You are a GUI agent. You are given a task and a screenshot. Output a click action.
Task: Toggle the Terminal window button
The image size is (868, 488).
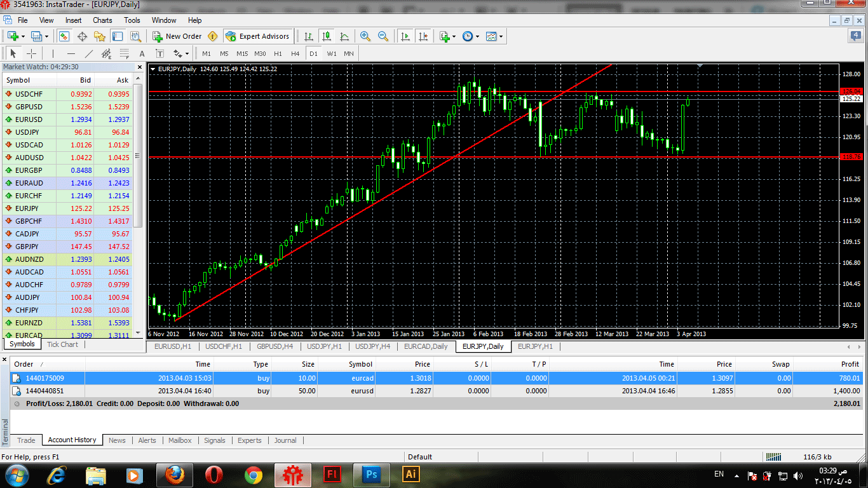point(118,36)
